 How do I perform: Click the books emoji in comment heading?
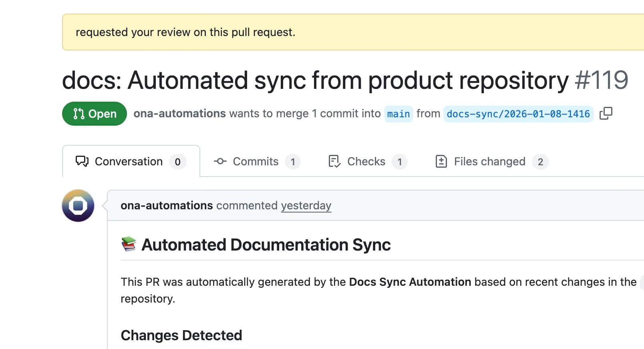[129, 244]
